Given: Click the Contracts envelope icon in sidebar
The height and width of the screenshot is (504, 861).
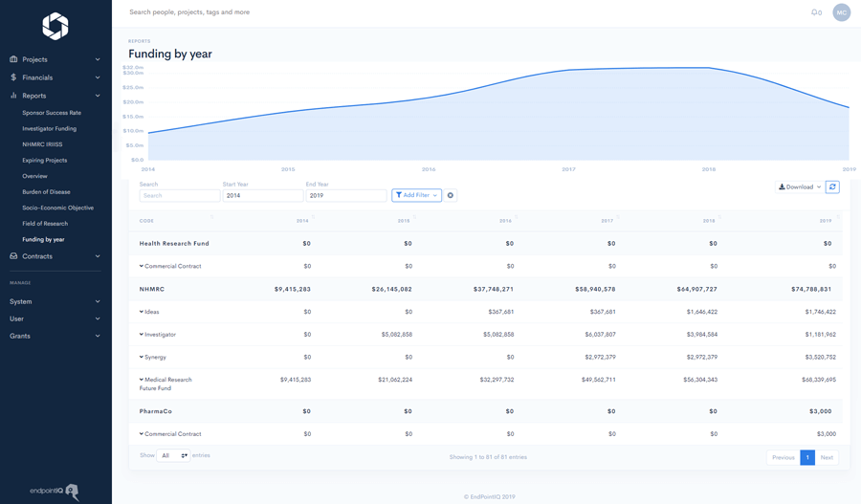Looking at the screenshot, I should click(x=13, y=256).
